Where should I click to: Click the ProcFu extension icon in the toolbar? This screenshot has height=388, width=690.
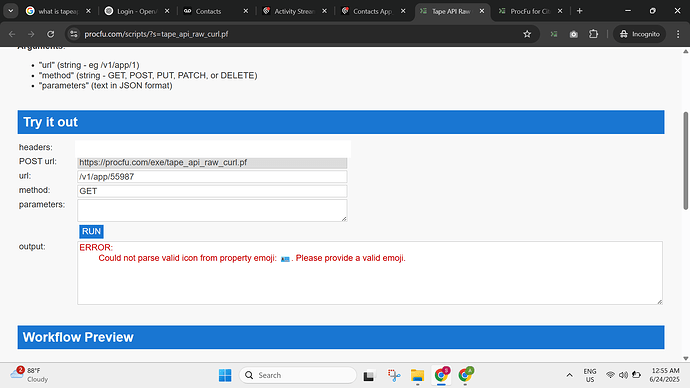554,34
